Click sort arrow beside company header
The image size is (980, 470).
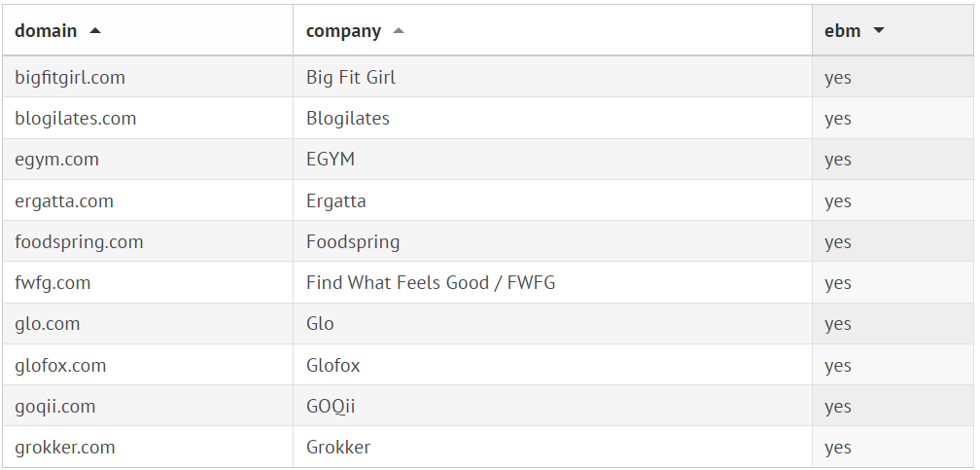(x=398, y=31)
